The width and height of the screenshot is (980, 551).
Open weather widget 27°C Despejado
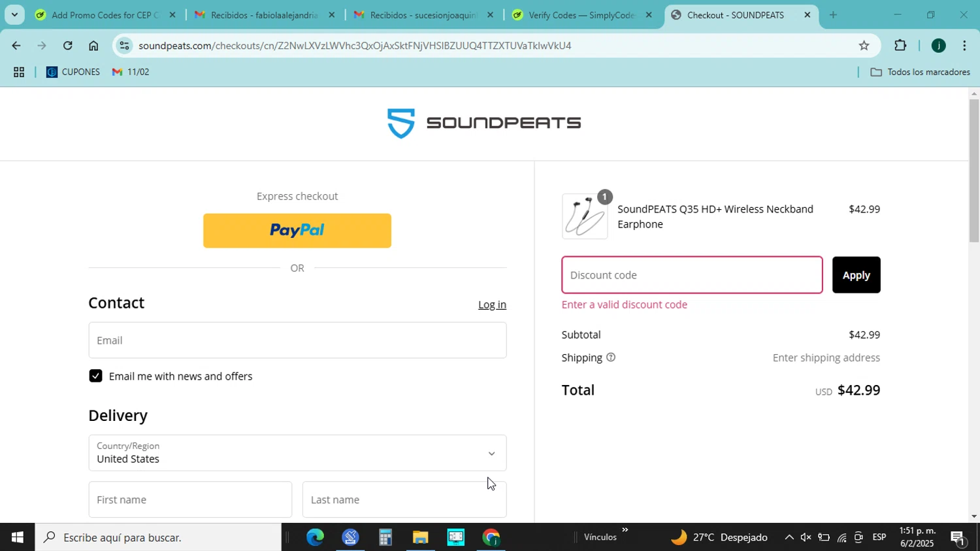coord(719,537)
